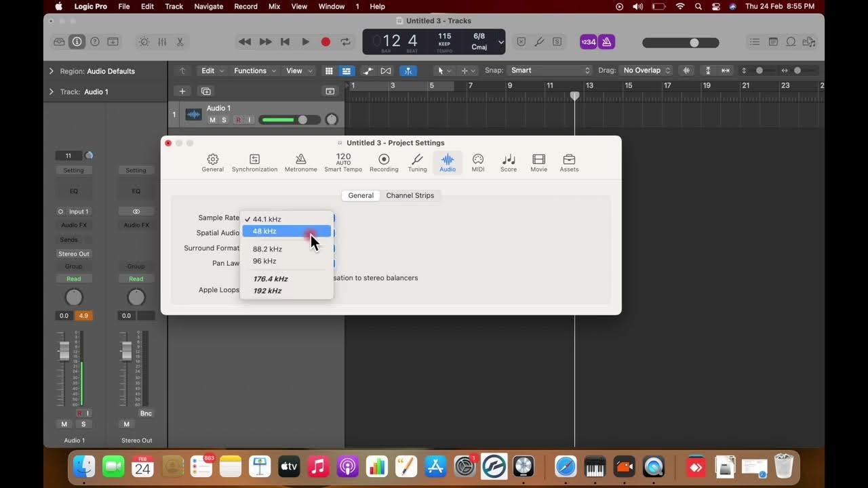Choose 96 kHz from sample rate list
The width and height of the screenshot is (868, 488).
[x=287, y=261]
